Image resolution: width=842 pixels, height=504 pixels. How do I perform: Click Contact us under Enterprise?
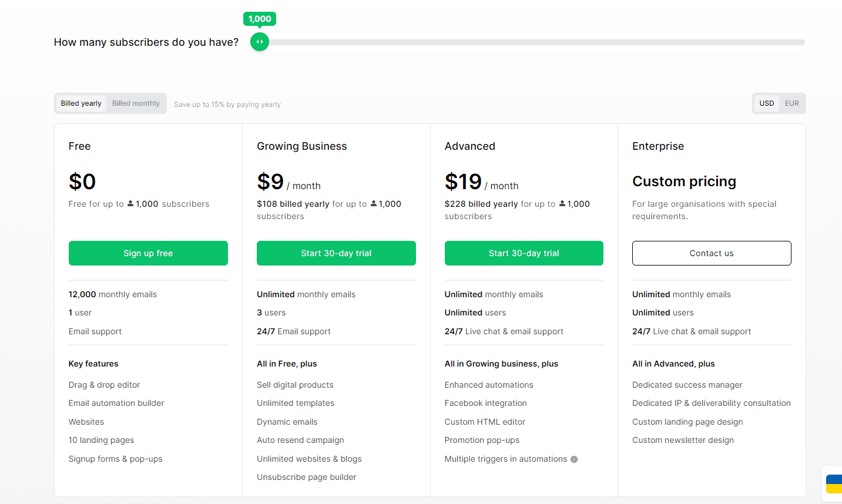(x=711, y=253)
